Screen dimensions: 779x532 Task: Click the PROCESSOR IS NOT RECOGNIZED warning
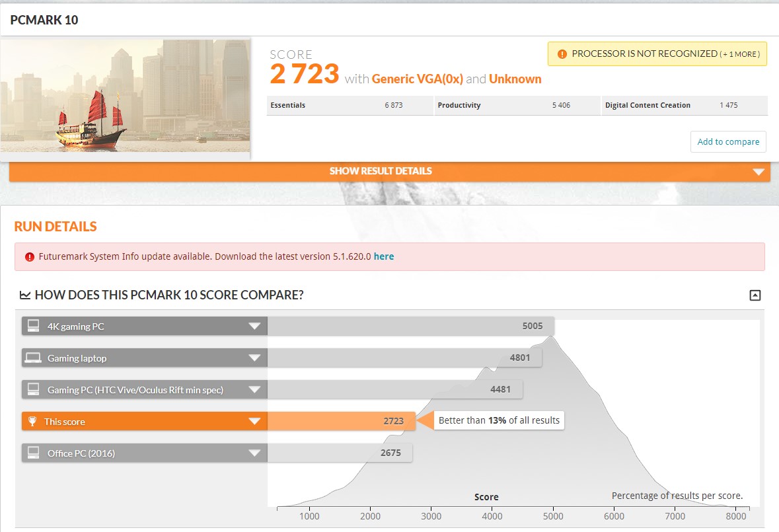click(657, 54)
